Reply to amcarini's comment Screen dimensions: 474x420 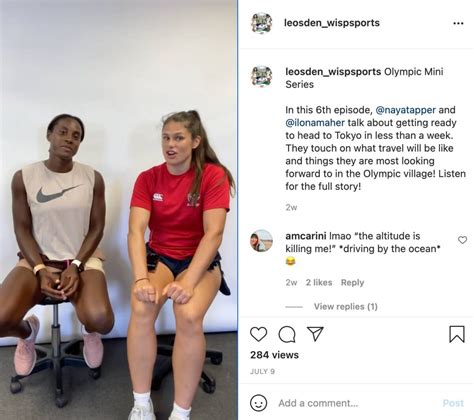pos(352,282)
